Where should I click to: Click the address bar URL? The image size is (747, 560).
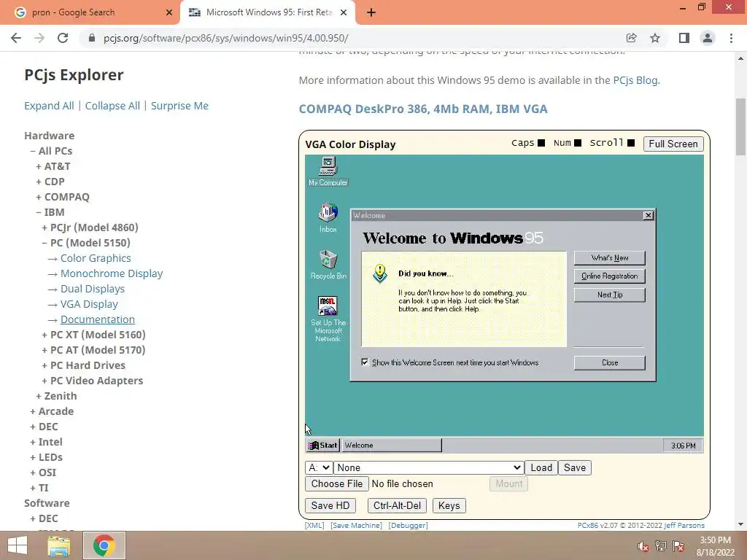[x=226, y=38]
